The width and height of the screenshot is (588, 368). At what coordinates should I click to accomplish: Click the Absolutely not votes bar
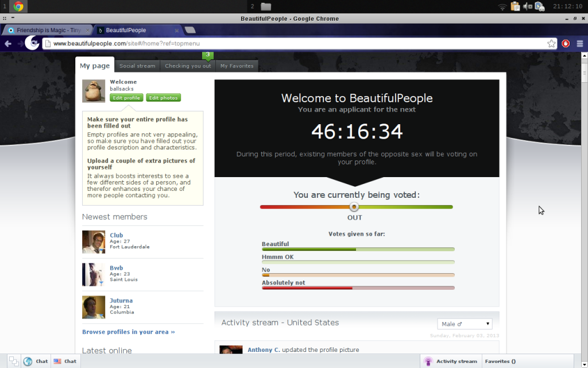point(358,288)
